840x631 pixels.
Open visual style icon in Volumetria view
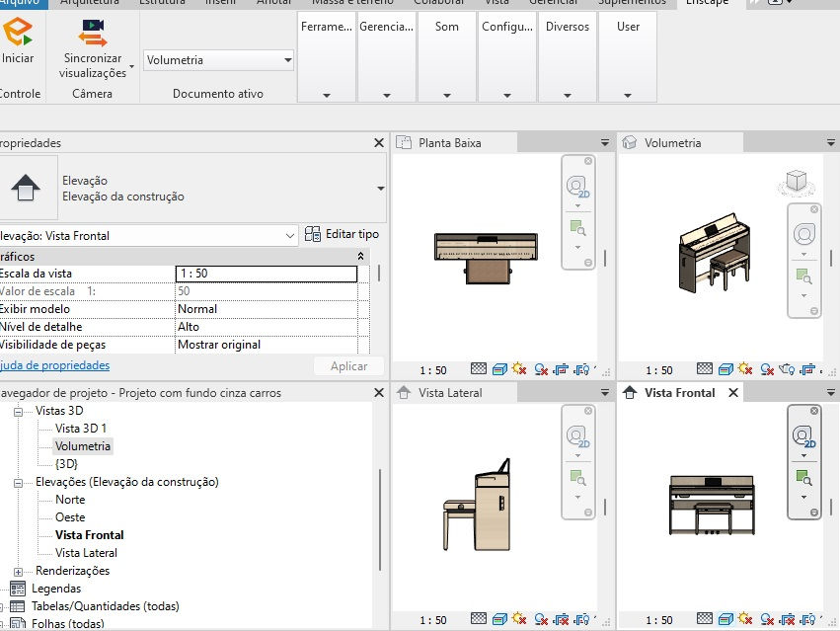pyautogui.click(x=725, y=369)
